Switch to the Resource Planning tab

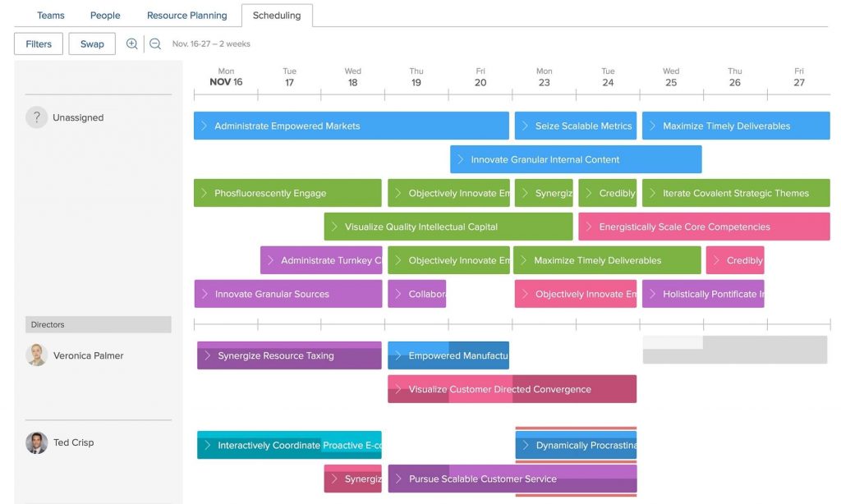click(186, 15)
